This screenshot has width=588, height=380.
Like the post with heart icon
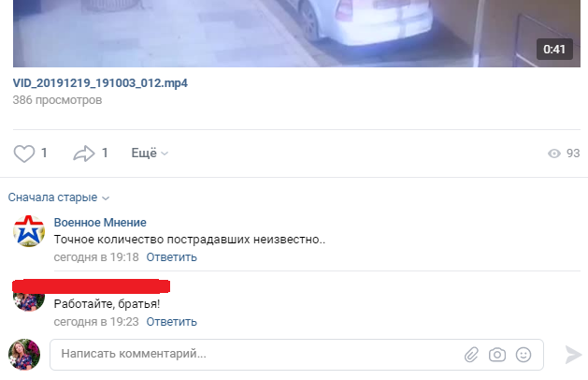24,153
